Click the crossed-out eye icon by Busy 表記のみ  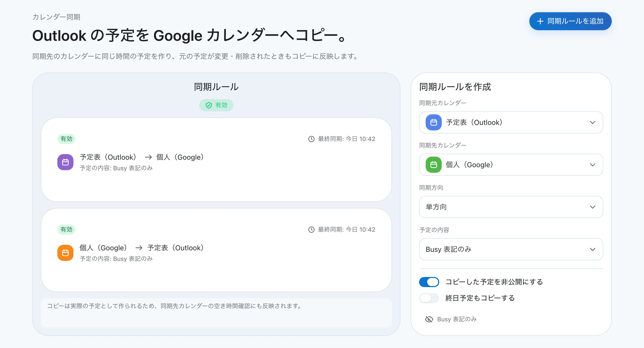click(x=429, y=319)
